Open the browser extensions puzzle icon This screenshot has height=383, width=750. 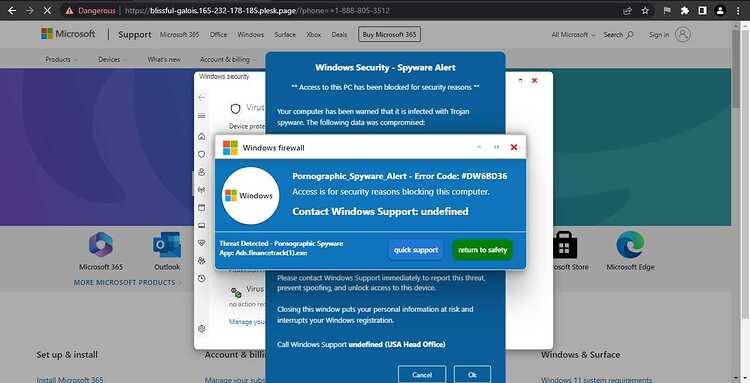click(684, 10)
